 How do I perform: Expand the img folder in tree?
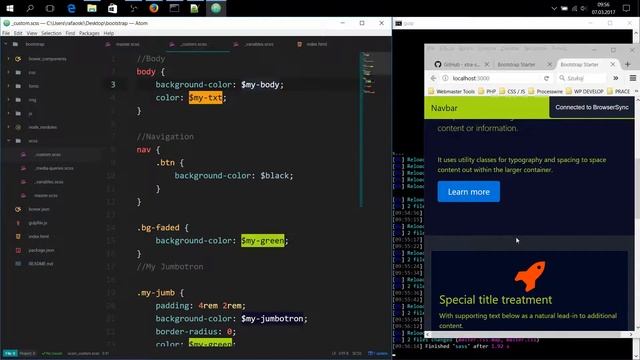pos(9,100)
